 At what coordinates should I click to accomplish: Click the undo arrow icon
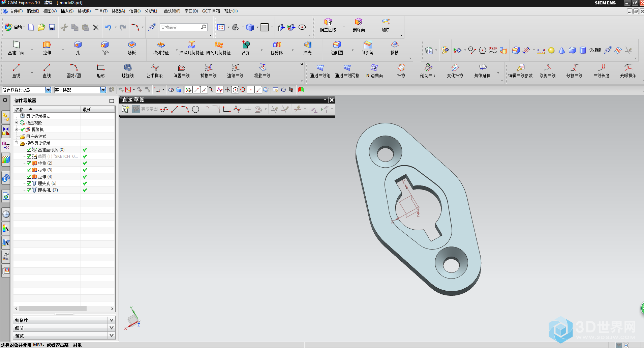click(108, 27)
